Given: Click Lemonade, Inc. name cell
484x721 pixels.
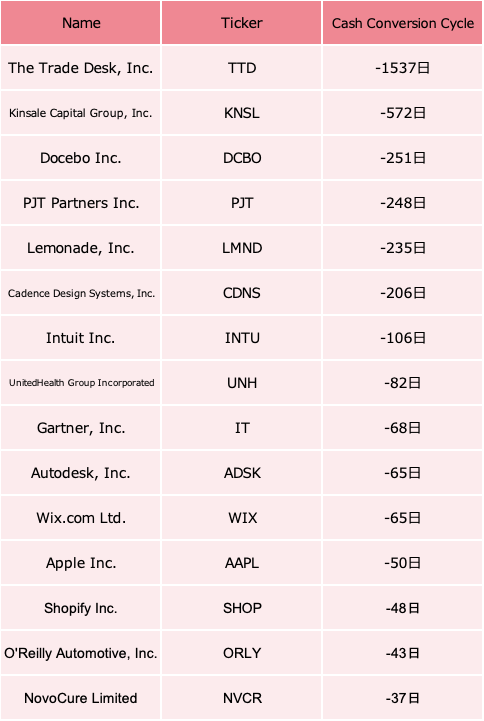Looking at the screenshot, I should click(80, 248).
